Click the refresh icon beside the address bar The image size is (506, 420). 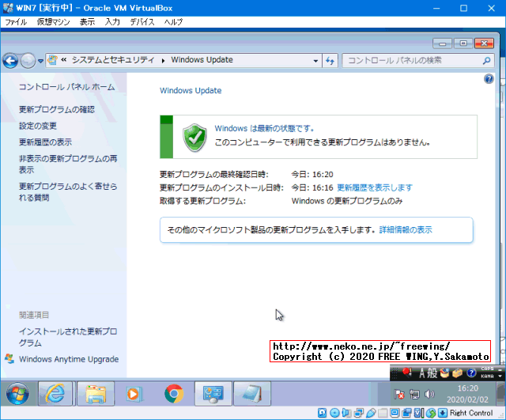pos(330,60)
